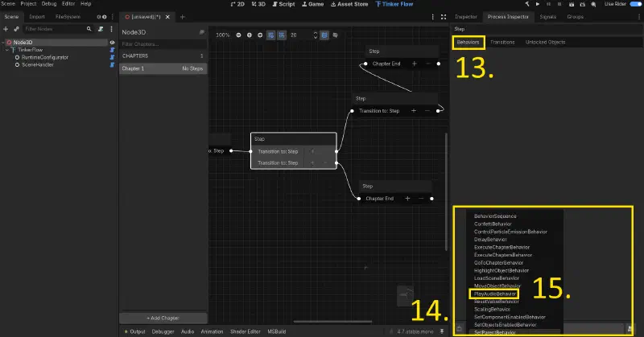
Task: Click the Movie Maker mode icon
Action: click(593, 4)
